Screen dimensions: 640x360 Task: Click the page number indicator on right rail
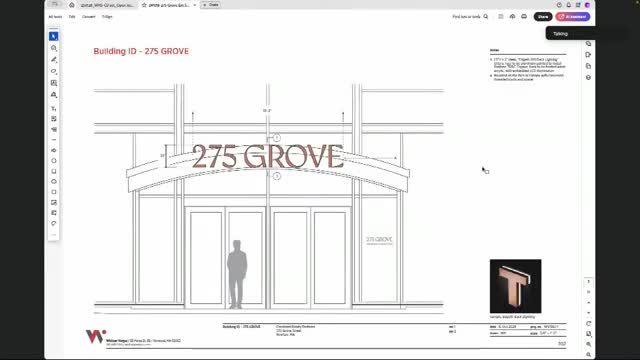tap(589, 282)
